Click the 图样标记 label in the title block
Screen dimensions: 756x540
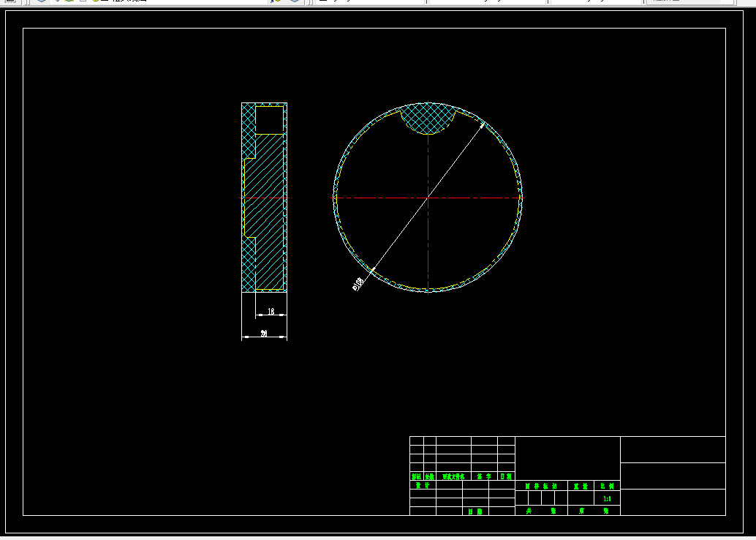tap(541, 486)
